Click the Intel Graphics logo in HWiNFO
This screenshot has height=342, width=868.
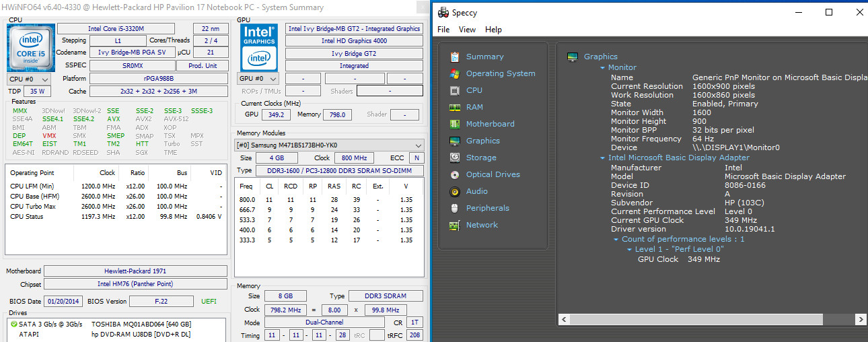(x=259, y=47)
